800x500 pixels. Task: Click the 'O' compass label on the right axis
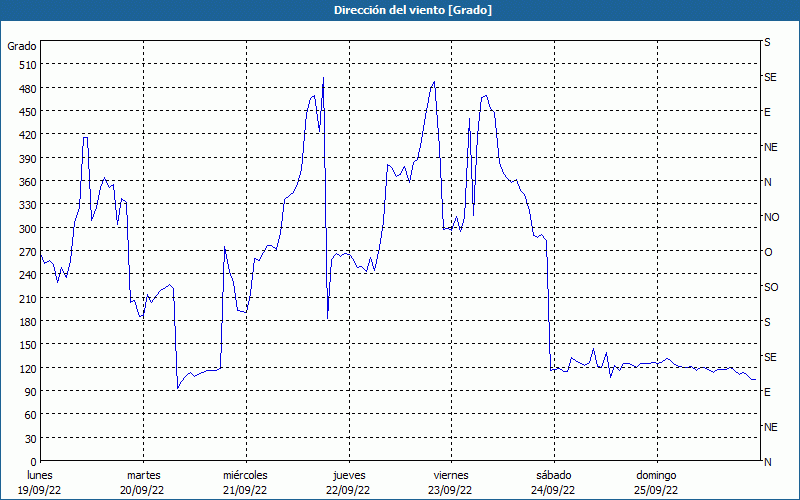click(x=768, y=252)
